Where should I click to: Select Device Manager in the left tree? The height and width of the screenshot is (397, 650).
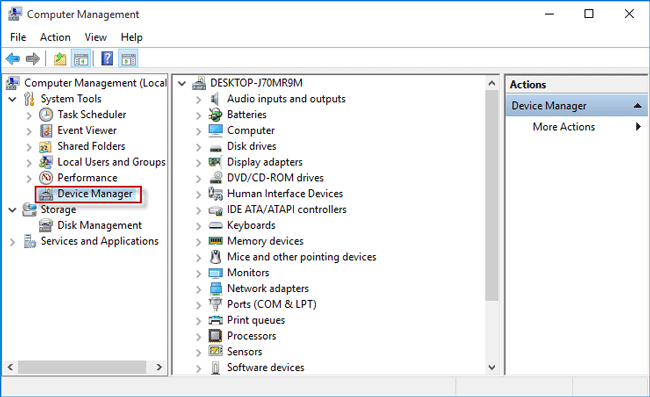click(x=95, y=194)
